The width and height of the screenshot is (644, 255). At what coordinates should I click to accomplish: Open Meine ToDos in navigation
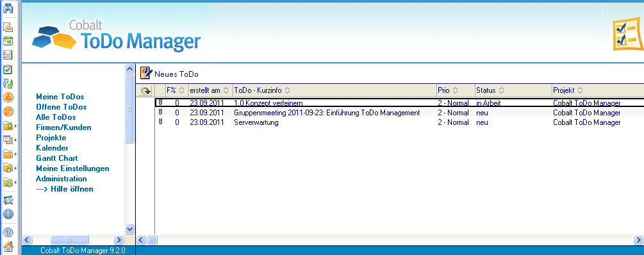60,97
